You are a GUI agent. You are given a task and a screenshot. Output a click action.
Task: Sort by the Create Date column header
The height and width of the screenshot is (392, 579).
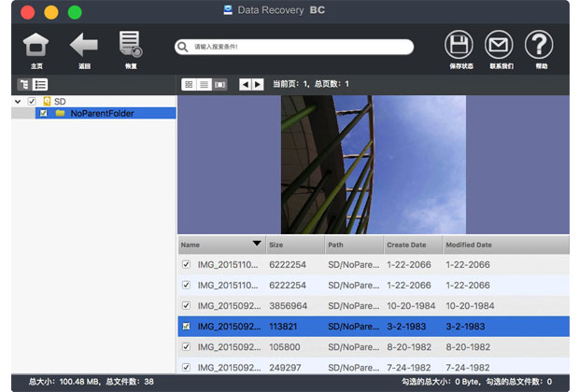click(413, 245)
